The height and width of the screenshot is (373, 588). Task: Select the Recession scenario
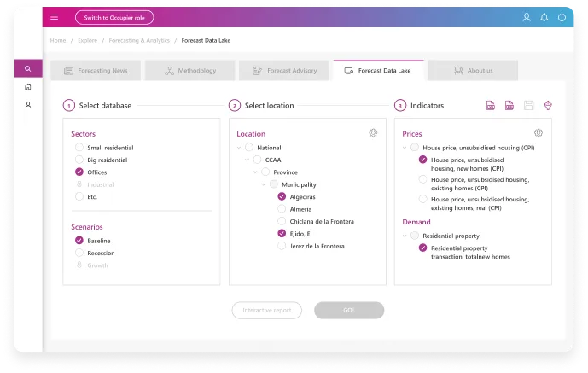[79, 253]
